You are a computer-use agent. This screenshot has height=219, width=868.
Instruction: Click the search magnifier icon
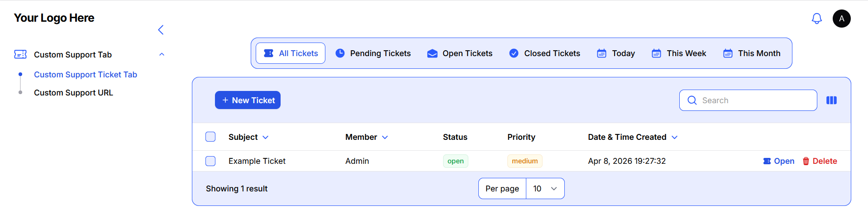(692, 100)
